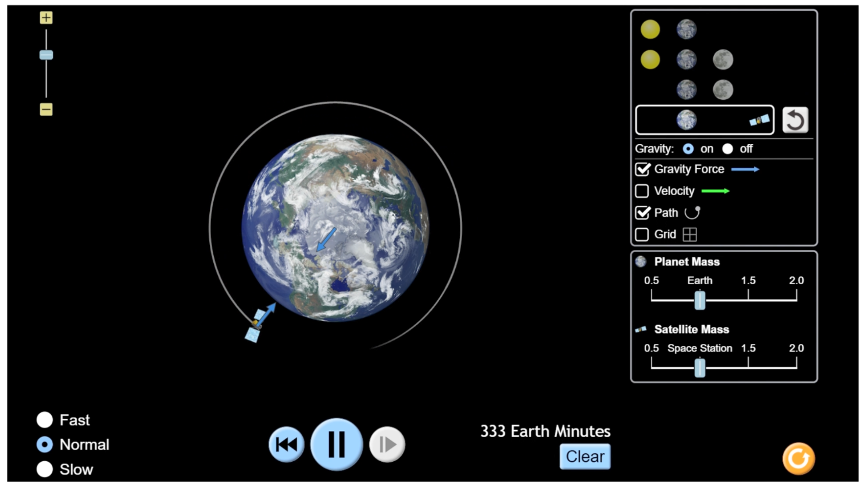The image size is (868, 488).
Task: Click the zoom out minus icon
Action: 46,108
